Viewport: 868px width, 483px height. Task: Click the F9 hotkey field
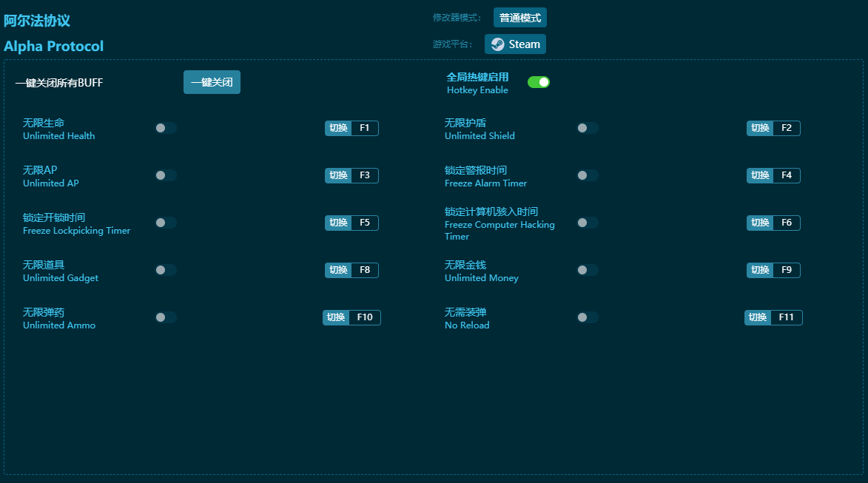point(787,270)
